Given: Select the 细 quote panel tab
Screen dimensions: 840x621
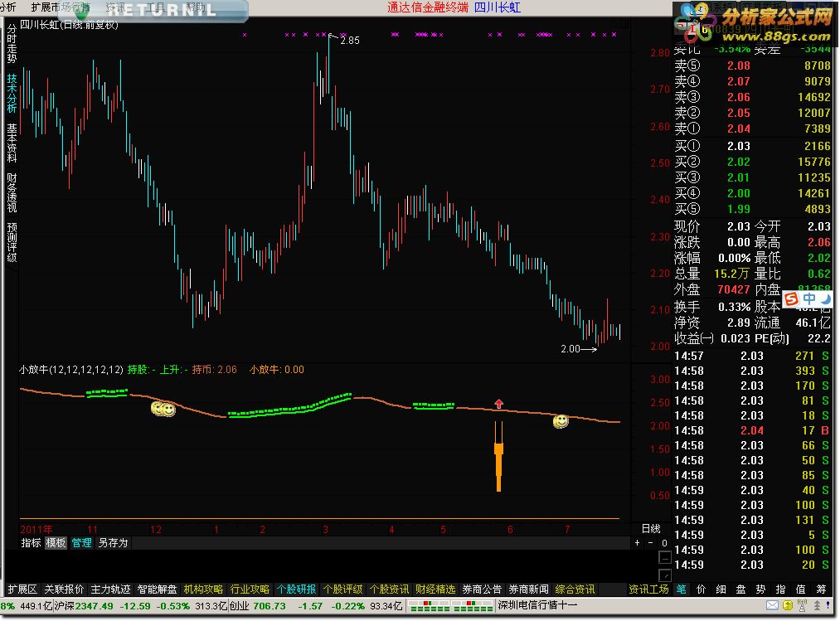Looking at the screenshot, I should [x=721, y=589].
